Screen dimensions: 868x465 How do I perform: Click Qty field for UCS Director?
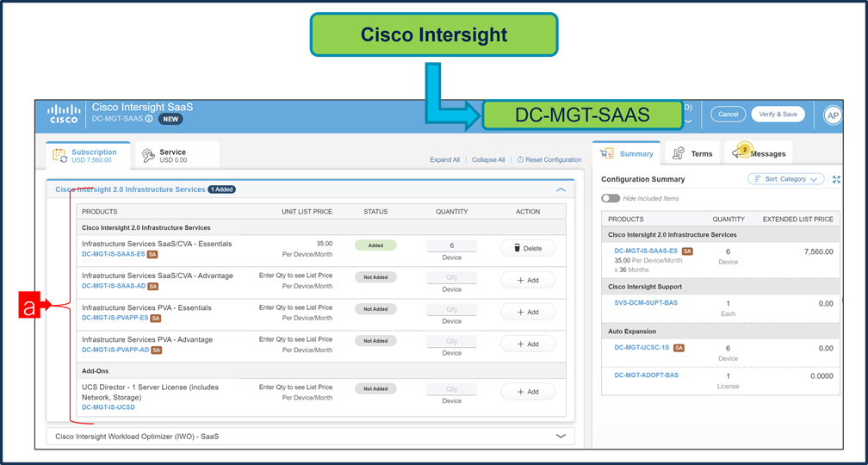click(452, 388)
